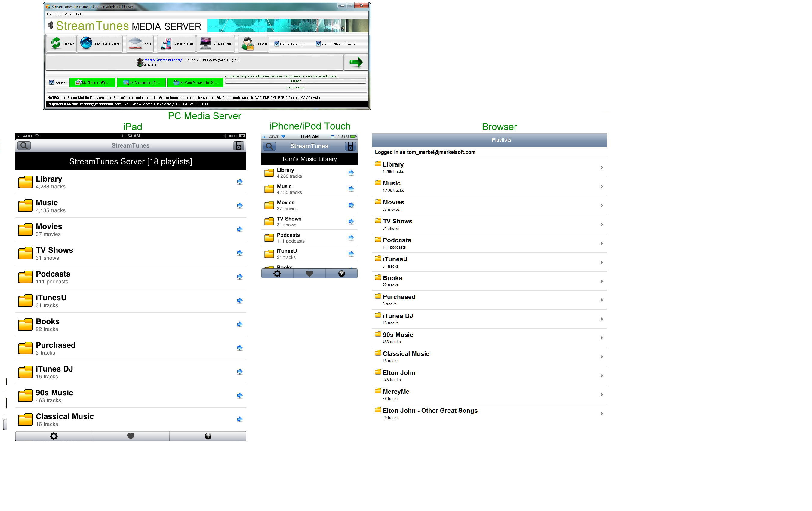Tap Books playlist row on iPad

click(x=131, y=324)
